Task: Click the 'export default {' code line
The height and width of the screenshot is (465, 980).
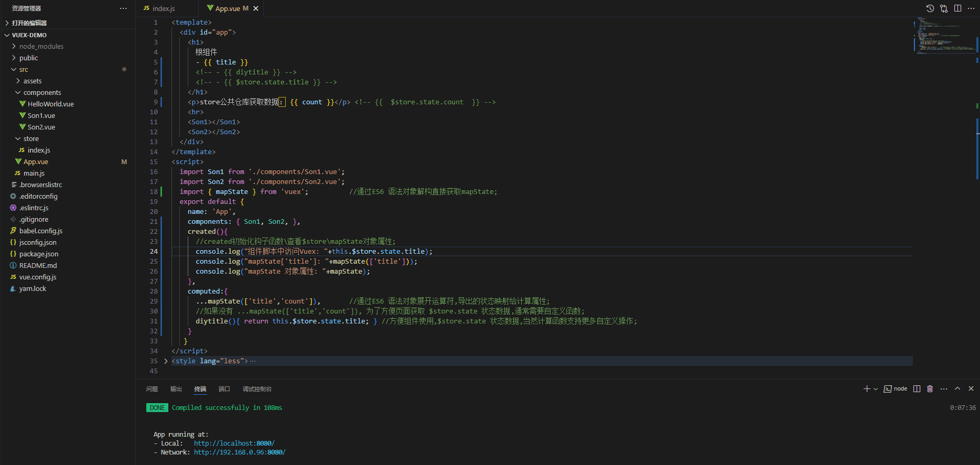Action: tap(212, 202)
